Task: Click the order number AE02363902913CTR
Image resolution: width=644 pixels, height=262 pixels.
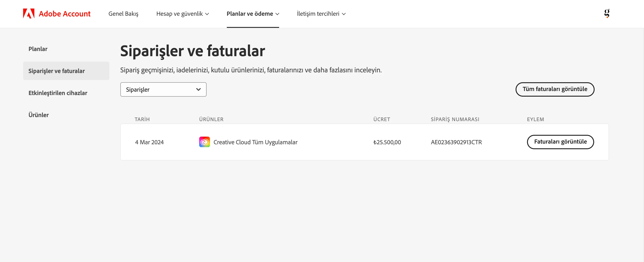Action: click(x=456, y=142)
